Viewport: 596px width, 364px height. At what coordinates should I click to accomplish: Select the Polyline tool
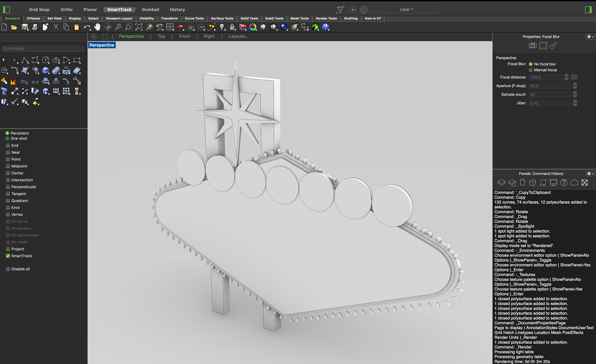tap(25, 60)
